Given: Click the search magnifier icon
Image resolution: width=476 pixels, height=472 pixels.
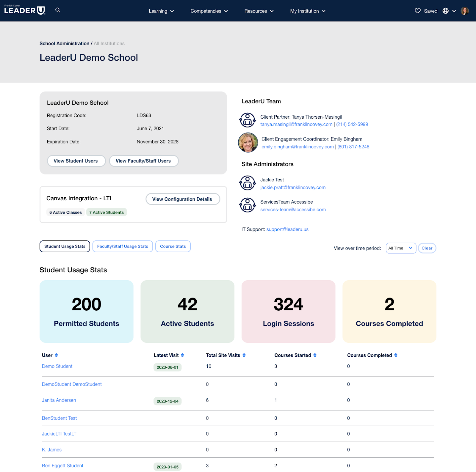Looking at the screenshot, I should [x=58, y=10].
